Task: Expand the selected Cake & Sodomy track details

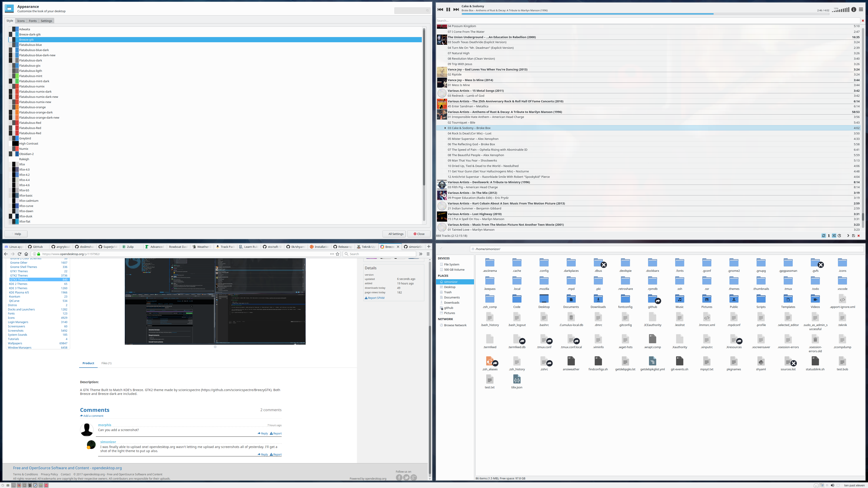Action: pos(446,128)
